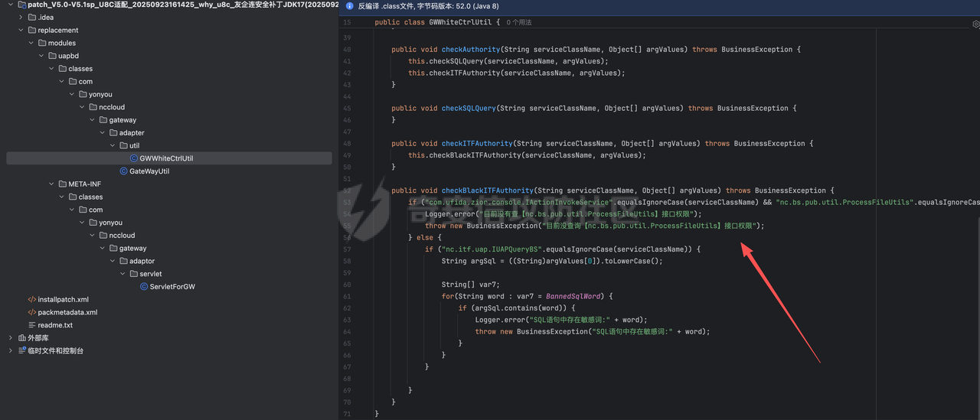Screen dimensions: 980x420
Task: Select the GWWhiteCtrlUtil class in tree
Action: 165,158
